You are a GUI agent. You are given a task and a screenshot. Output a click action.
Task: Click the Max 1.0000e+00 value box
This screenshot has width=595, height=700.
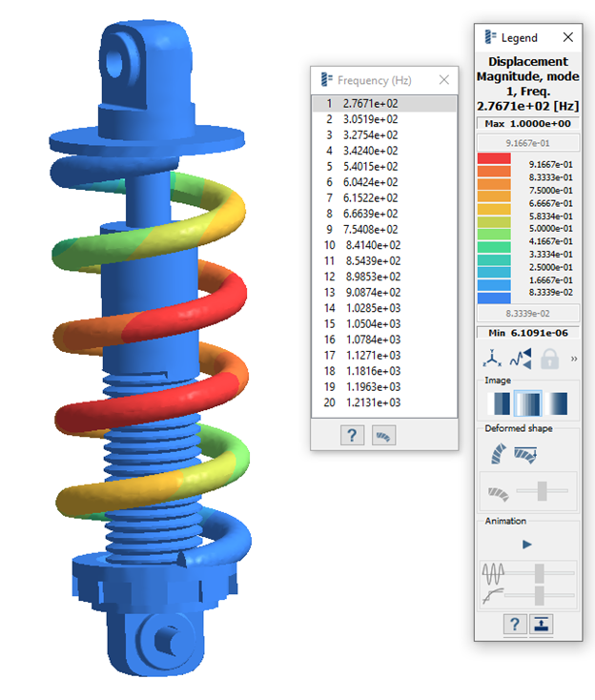(528, 124)
